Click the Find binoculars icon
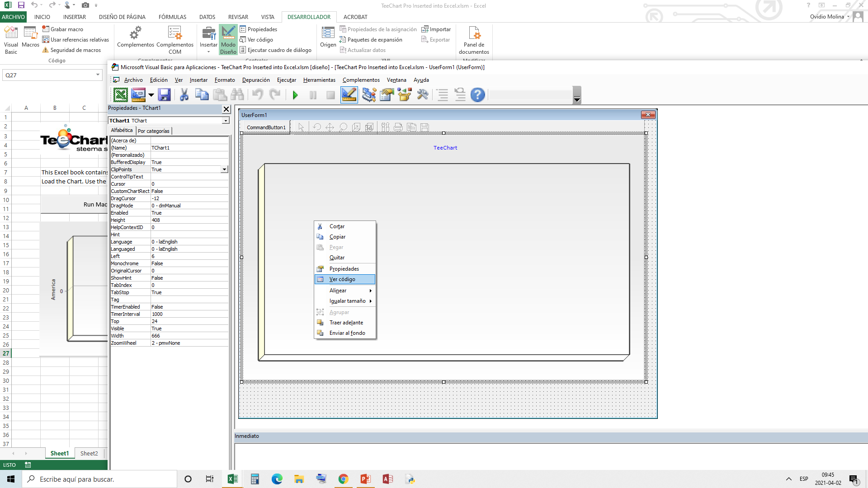Screen dimensions: 868x488 pos(237,95)
